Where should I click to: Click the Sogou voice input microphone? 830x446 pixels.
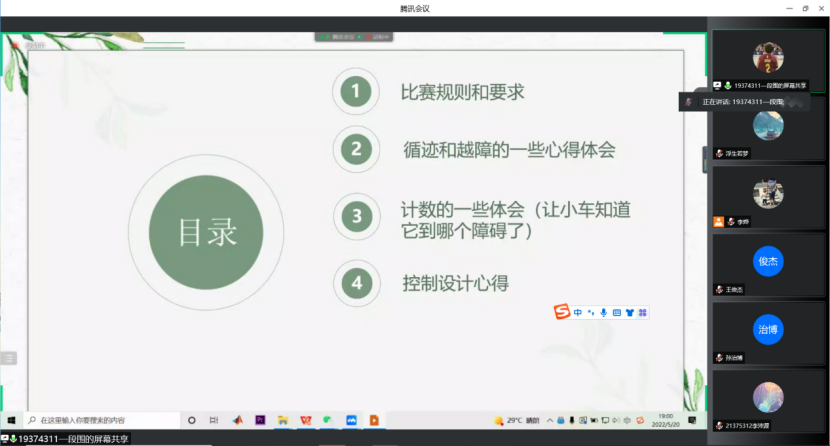pos(604,313)
